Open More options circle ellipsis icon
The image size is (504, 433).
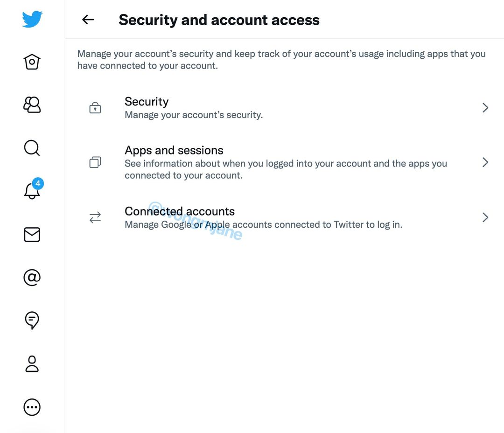32,407
